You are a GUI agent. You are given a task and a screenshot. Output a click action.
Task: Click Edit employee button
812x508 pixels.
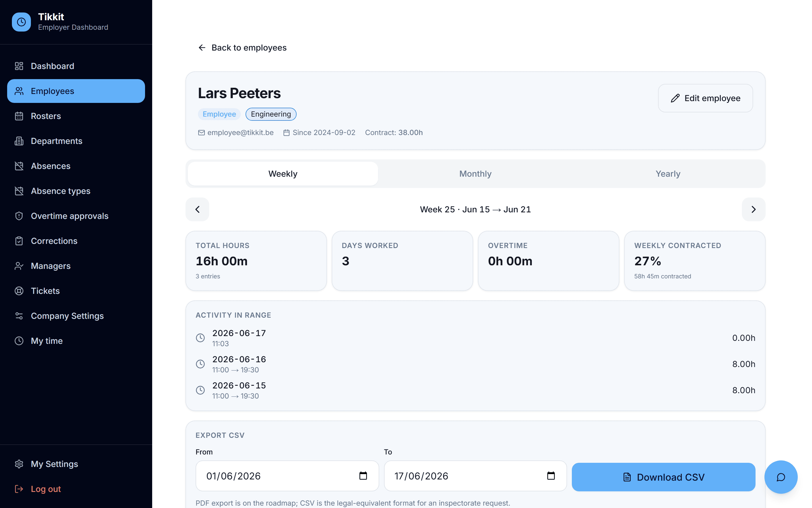(x=705, y=98)
